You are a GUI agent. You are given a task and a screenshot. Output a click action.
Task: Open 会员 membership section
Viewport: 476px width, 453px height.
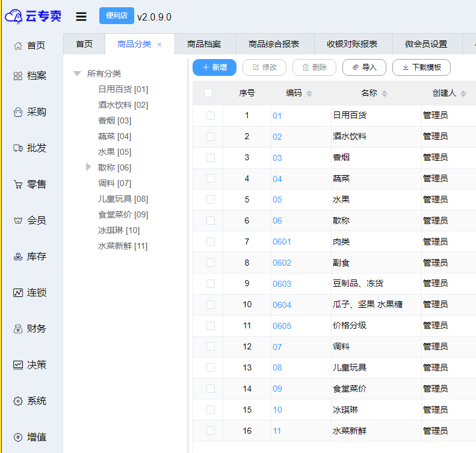[30, 220]
